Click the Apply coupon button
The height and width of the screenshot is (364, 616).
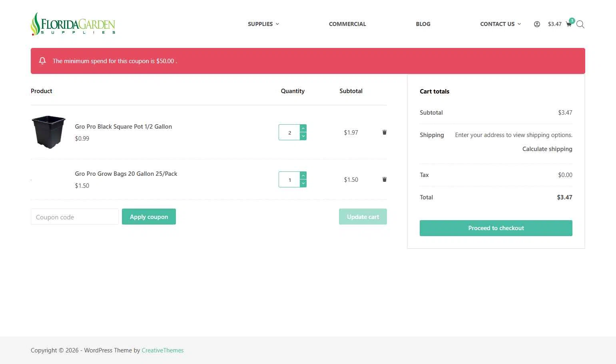point(149,217)
